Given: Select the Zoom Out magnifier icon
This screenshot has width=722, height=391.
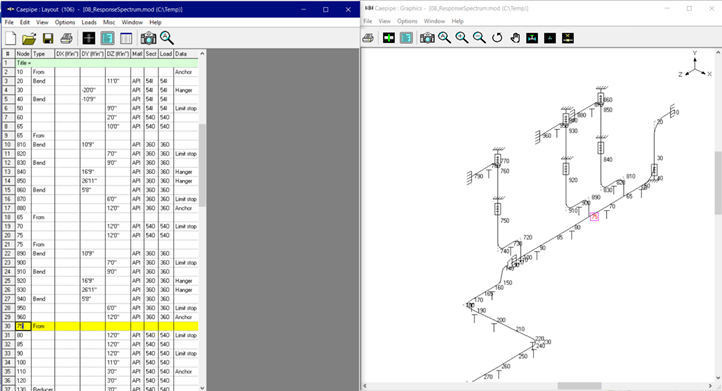Looking at the screenshot, I should tap(479, 38).
